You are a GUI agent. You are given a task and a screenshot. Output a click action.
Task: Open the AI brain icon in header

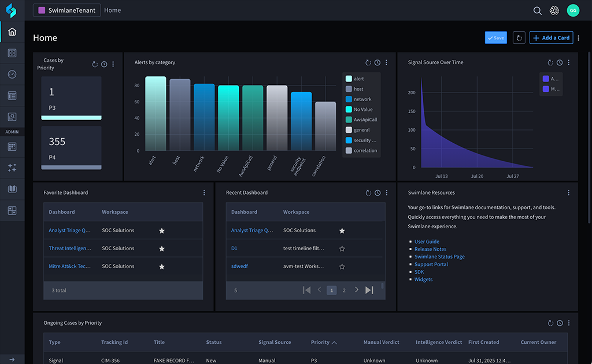point(554,10)
